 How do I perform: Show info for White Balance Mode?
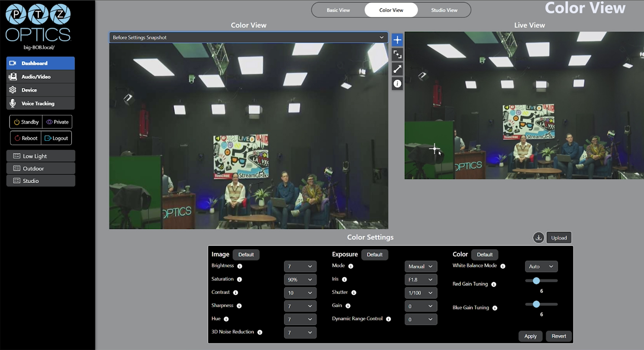pyautogui.click(x=503, y=266)
